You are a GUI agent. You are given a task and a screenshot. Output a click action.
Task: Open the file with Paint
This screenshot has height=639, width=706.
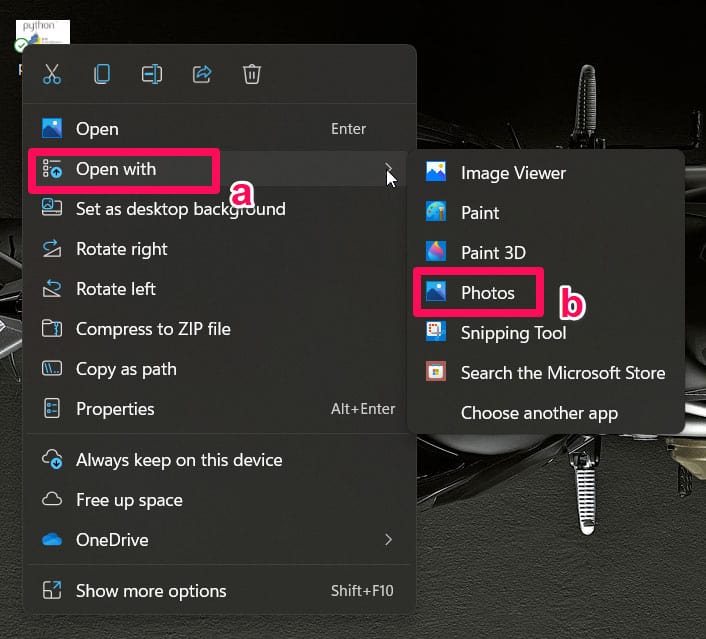pos(546,213)
